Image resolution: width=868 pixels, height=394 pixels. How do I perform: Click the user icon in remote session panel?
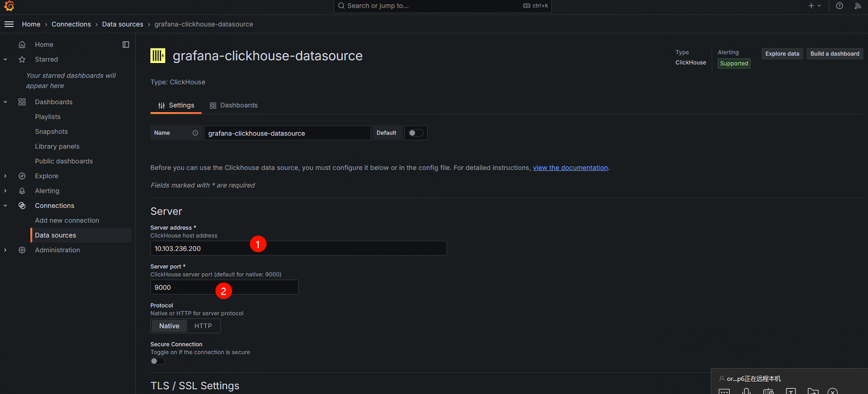tap(721, 379)
